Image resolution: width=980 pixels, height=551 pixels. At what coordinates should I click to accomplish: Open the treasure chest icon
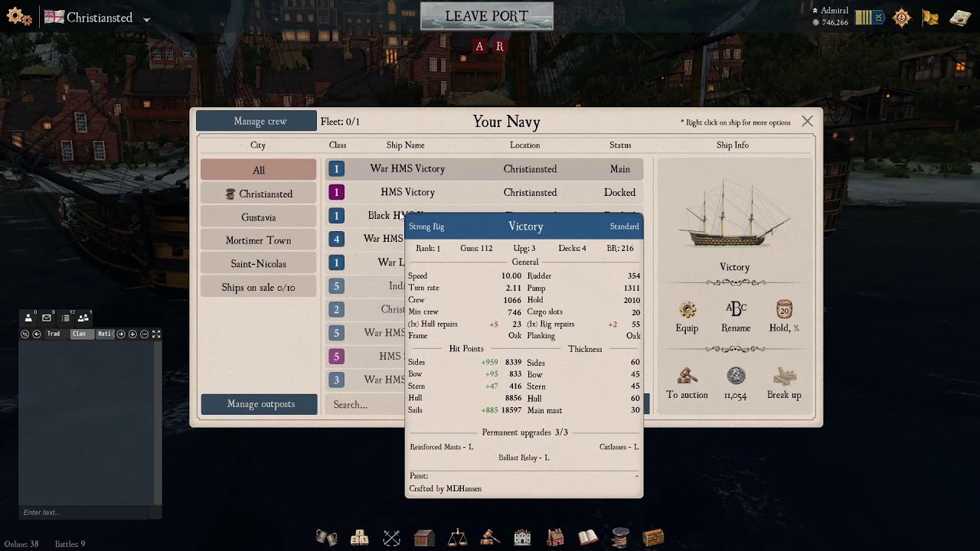point(653,537)
